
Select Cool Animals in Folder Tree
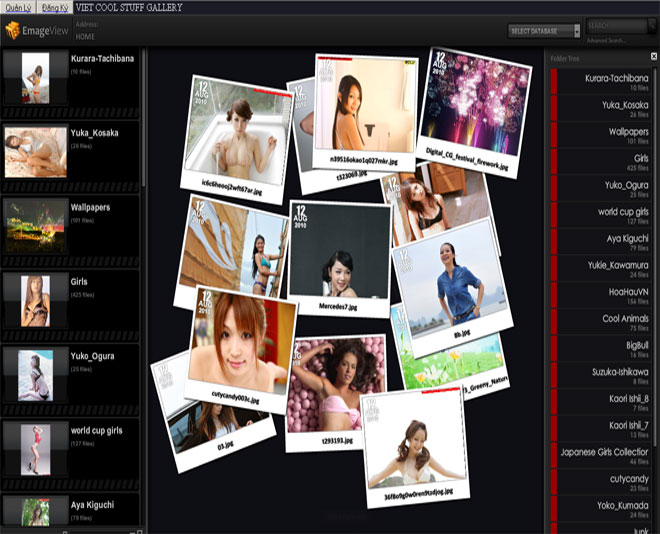pos(601,322)
